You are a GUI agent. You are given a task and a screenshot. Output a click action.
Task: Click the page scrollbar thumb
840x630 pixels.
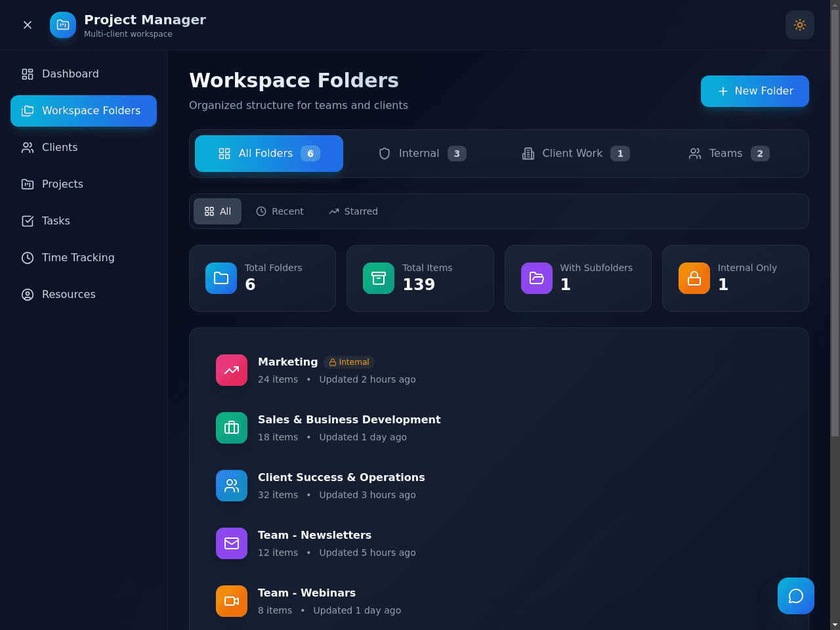(x=835, y=223)
